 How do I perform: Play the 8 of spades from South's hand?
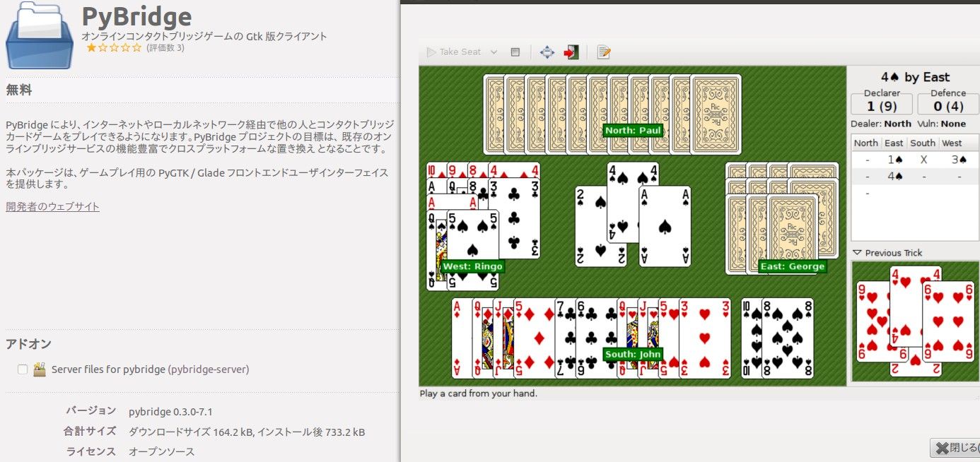click(787, 338)
